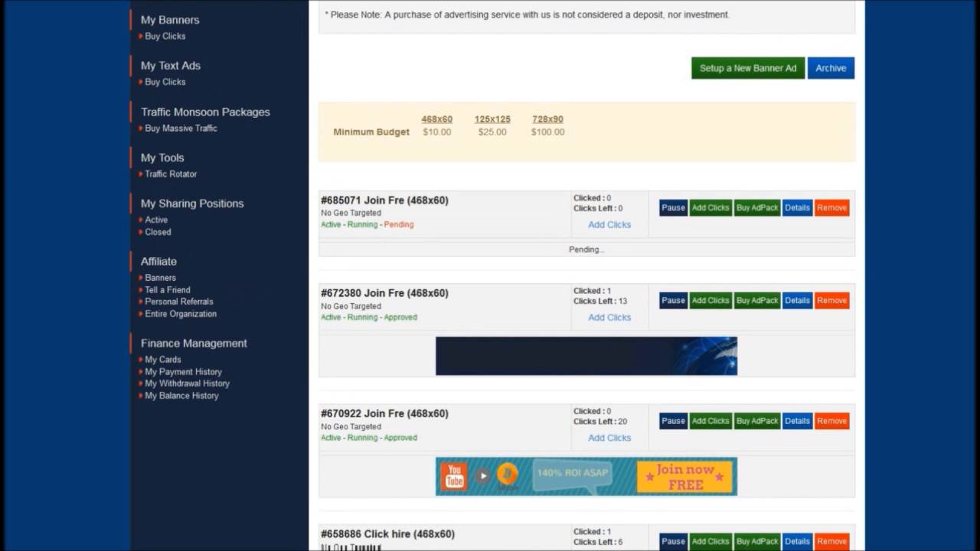Click Setup a New Banner Ad button
This screenshot has height=551, width=980.
748,68
